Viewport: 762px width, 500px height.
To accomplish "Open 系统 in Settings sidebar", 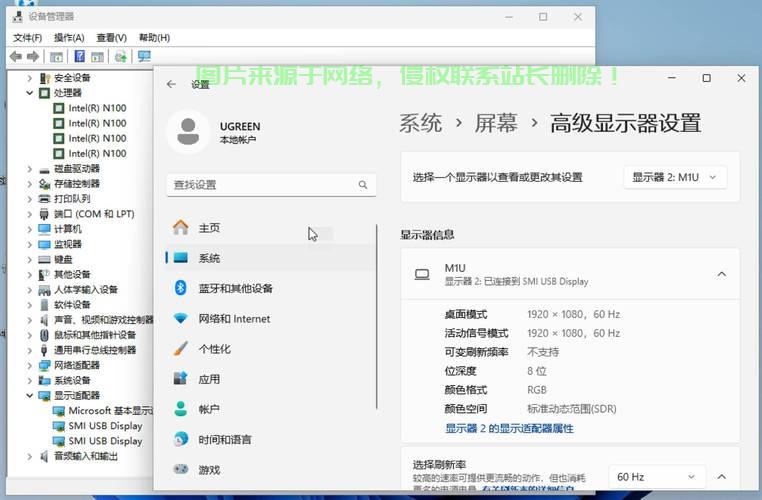I will (x=270, y=258).
